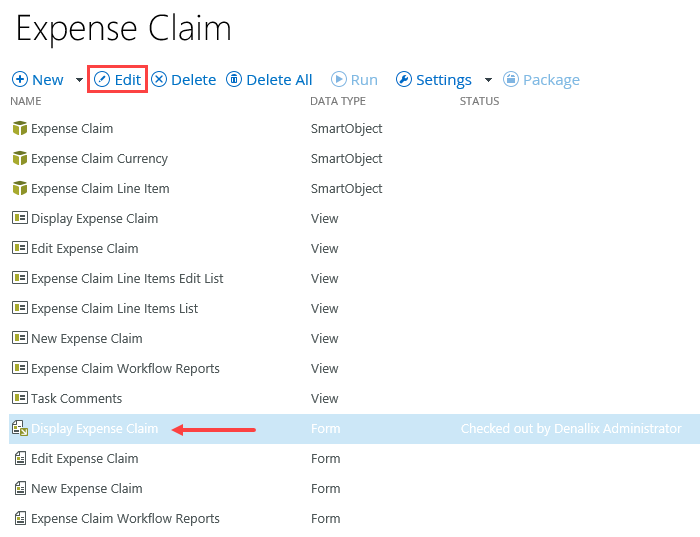Click the Delete toolbar button
This screenshot has height=537, width=700.
click(x=184, y=80)
